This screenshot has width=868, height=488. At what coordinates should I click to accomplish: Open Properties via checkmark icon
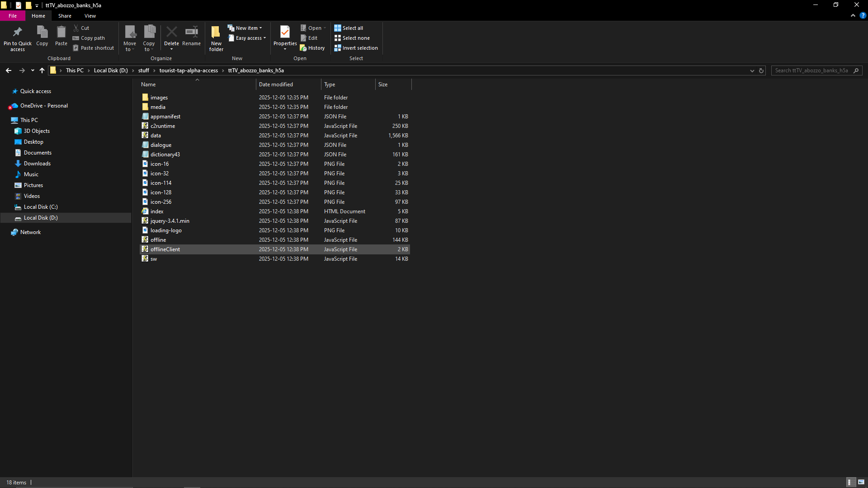coord(285,33)
